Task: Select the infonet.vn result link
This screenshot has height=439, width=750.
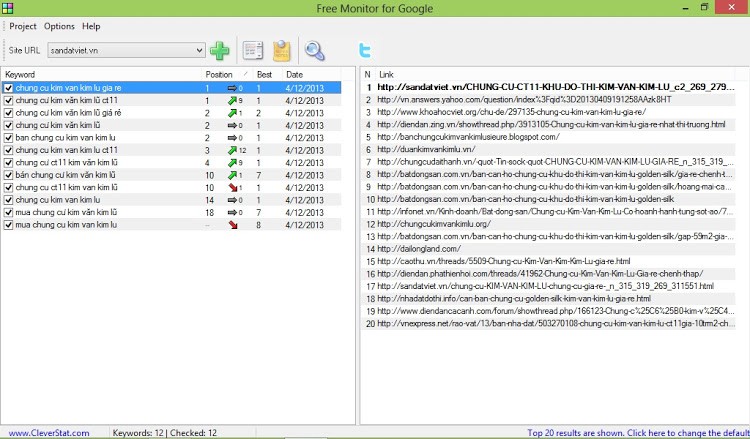Action: coord(555,211)
